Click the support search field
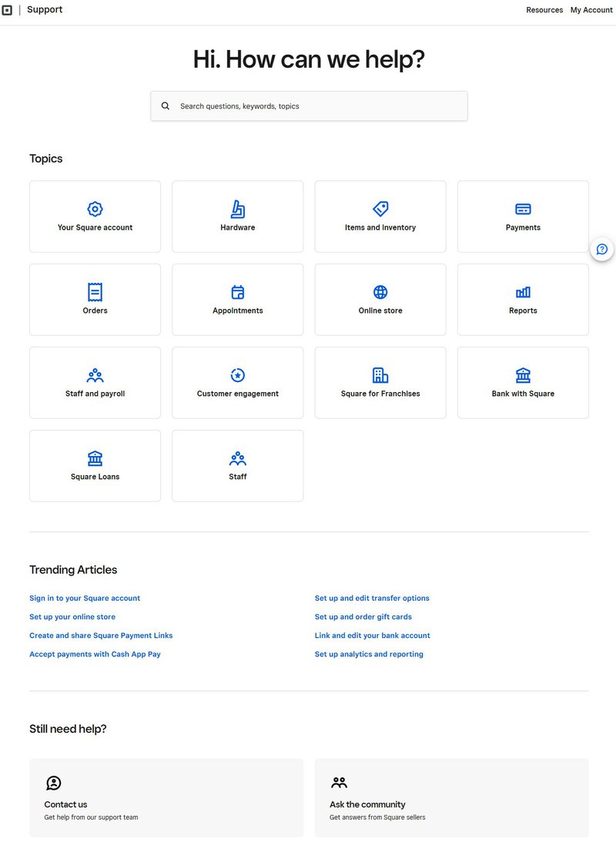This screenshot has width=616, height=842. 309,106
